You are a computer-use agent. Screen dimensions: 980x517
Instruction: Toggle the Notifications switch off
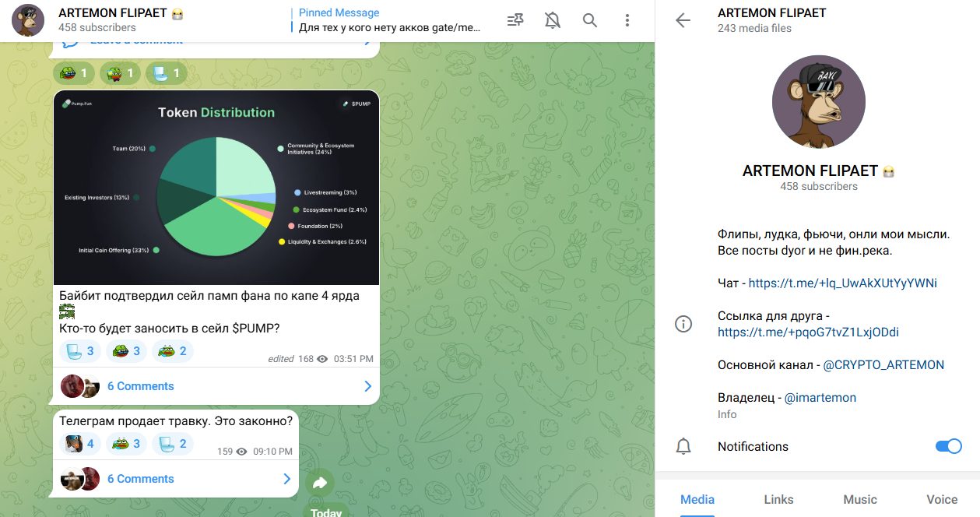click(x=949, y=446)
